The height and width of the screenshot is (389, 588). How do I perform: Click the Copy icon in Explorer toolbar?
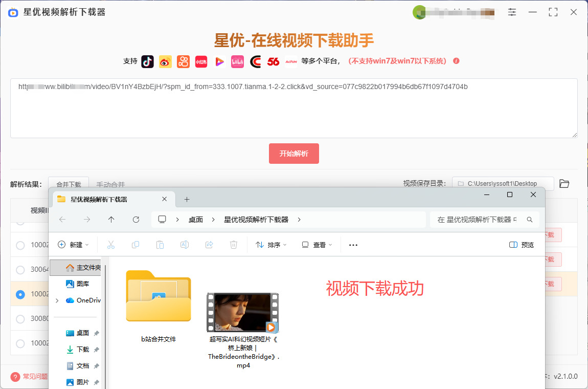135,245
